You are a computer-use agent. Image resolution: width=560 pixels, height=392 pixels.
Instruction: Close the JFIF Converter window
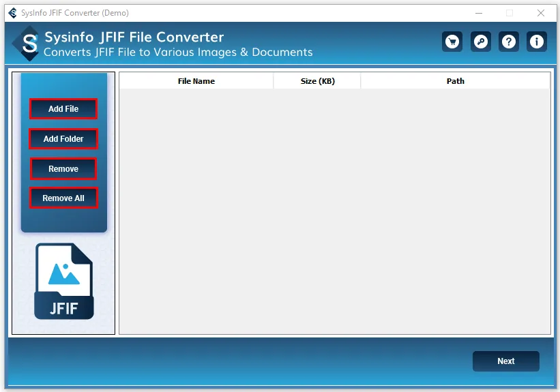coord(541,13)
